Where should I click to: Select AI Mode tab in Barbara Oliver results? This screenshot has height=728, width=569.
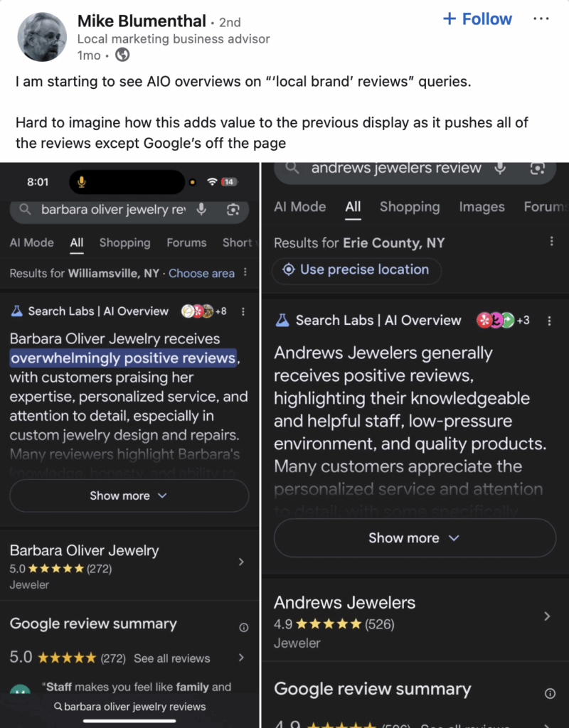[32, 242]
